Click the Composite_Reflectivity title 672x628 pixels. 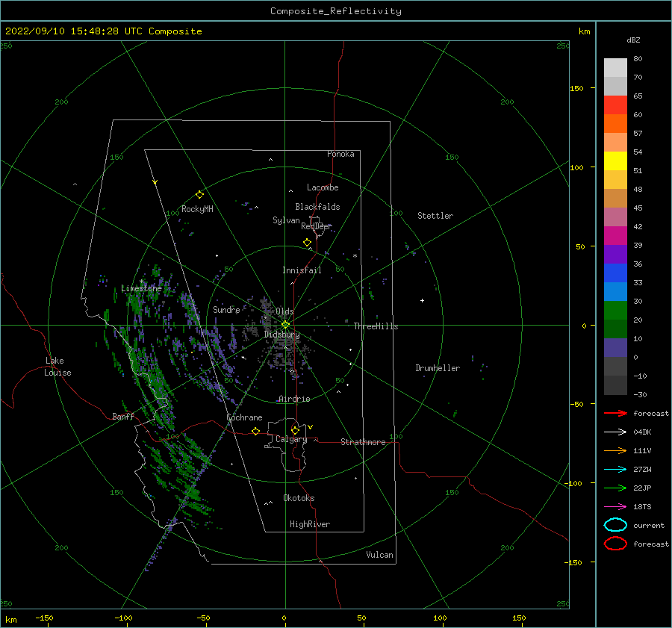click(x=336, y=11)
